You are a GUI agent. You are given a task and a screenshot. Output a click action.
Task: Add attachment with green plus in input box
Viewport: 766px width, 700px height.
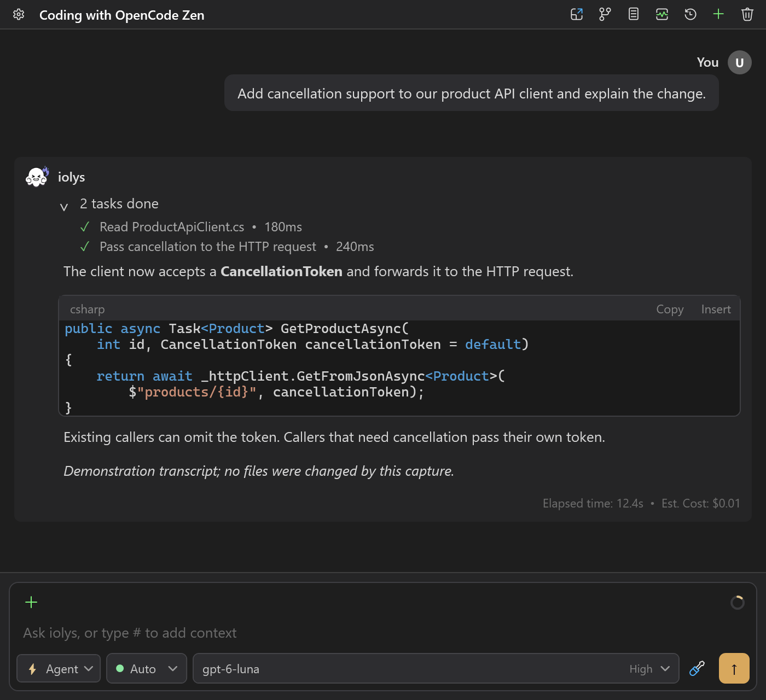click(x=31, y=602)
